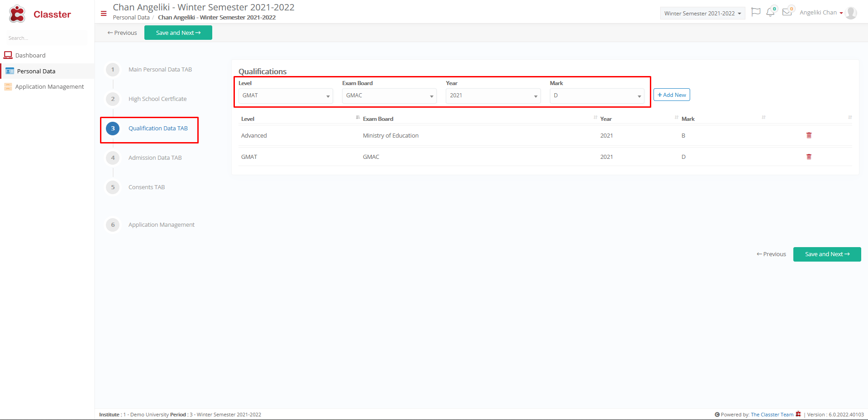Viewport: 868px width, 420px height.
Task: Click the user avatar icon
Action: [x=851, y=13]
